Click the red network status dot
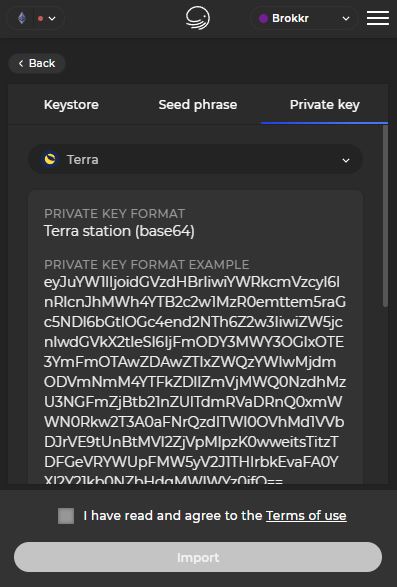This screenshot has width=397, height=587. pos(40,18)
